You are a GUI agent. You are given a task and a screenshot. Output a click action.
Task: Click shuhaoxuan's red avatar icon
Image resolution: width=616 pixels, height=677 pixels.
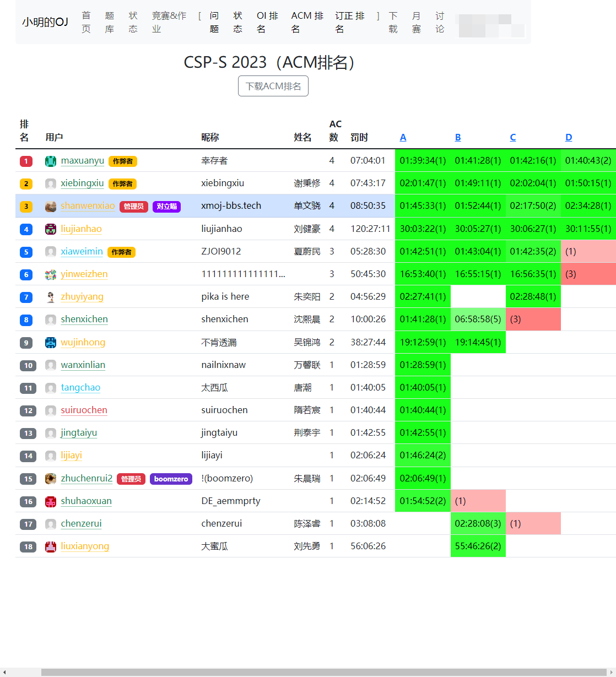pos(51,501)
